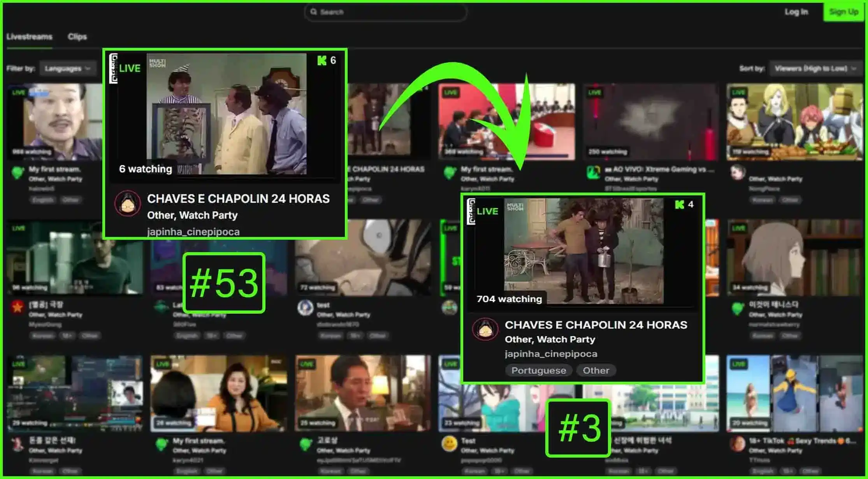The height and width of the screenshot is (479, 868).
Task: Click the Other tag next to Portuguese
Action: coord(596,370)
